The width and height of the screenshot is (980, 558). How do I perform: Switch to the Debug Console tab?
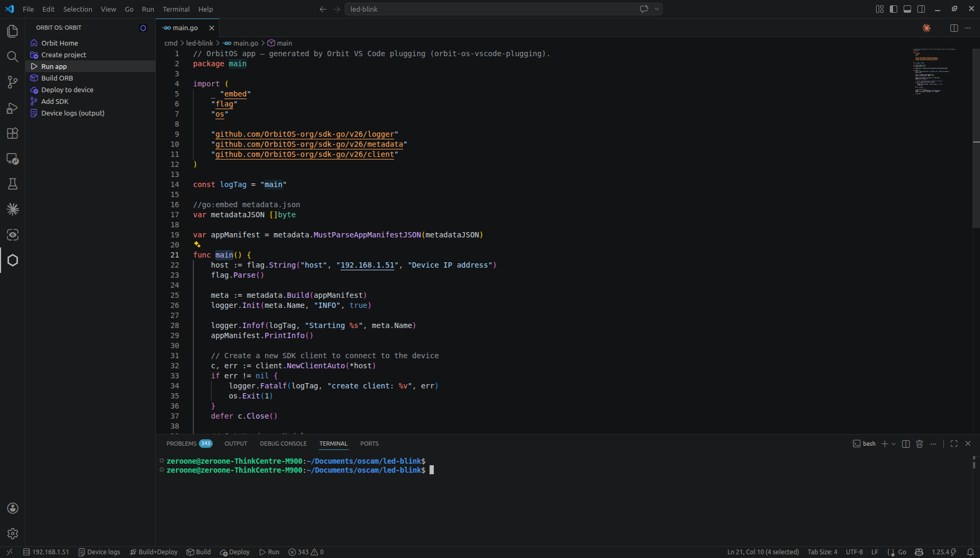(x=283, y=444)
